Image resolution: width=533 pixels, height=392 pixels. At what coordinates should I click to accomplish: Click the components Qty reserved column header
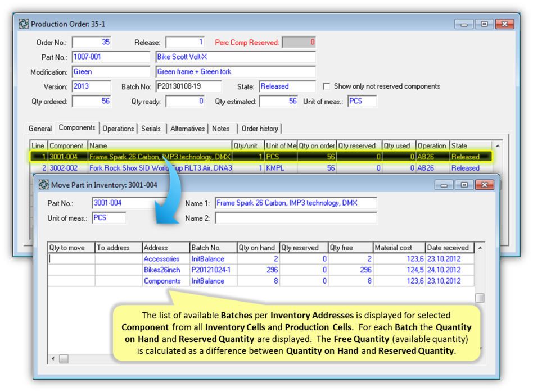pos(359,145)
